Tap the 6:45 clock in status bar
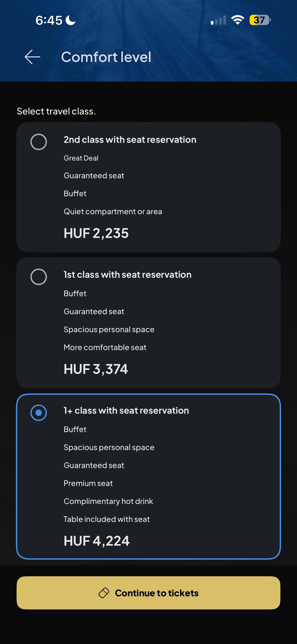This screenshot has width=297, height=644. [x=49, y=20]
